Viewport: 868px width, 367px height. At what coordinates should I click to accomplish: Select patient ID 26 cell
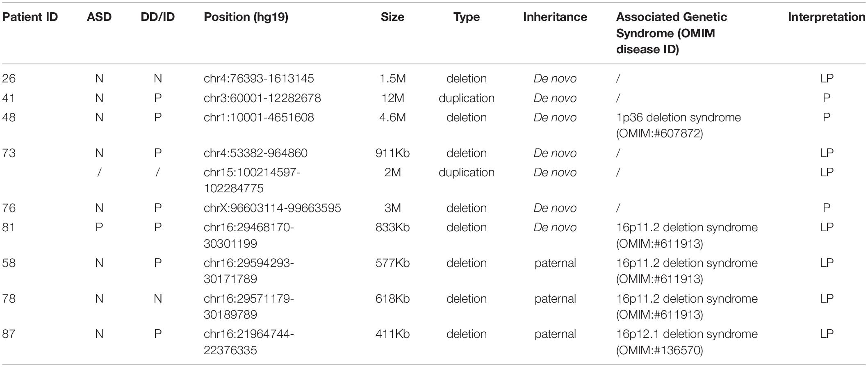[x=9, y=78]
